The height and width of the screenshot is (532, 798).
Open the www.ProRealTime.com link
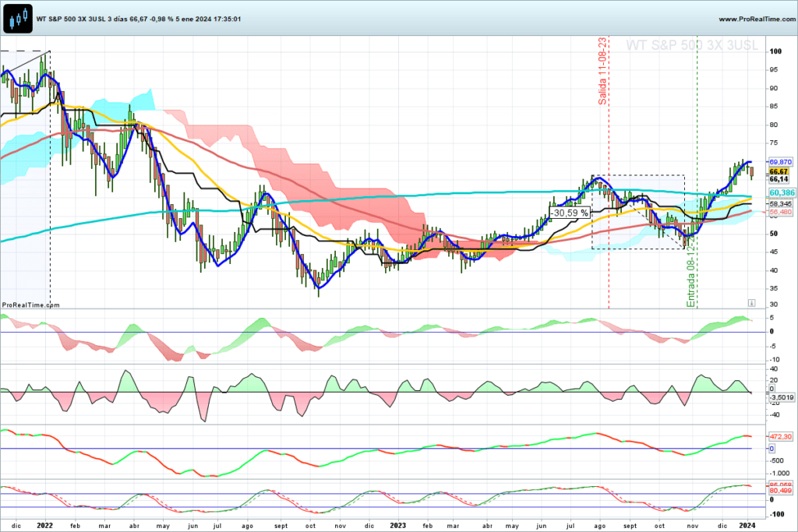(x=757, y=19)
